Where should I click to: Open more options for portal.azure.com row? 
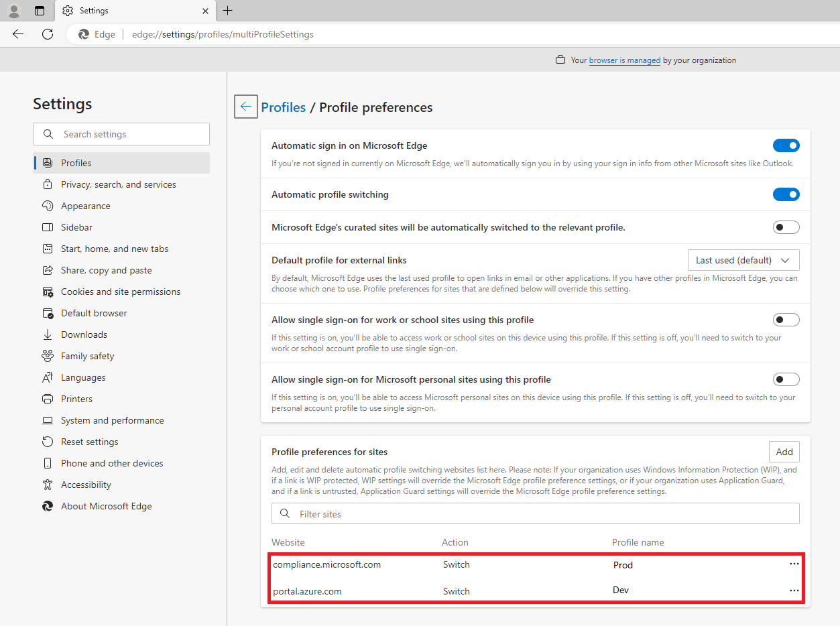794,590
